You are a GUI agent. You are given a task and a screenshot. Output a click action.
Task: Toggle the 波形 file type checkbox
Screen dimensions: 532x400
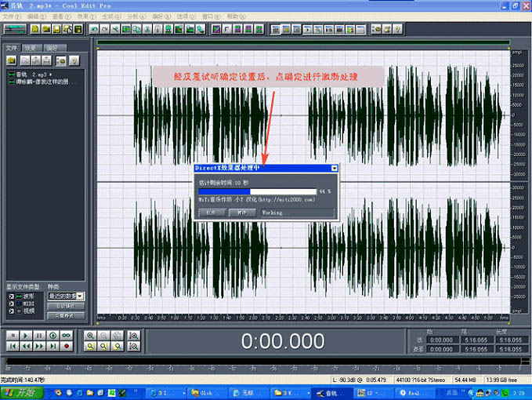tap(12, 296)
